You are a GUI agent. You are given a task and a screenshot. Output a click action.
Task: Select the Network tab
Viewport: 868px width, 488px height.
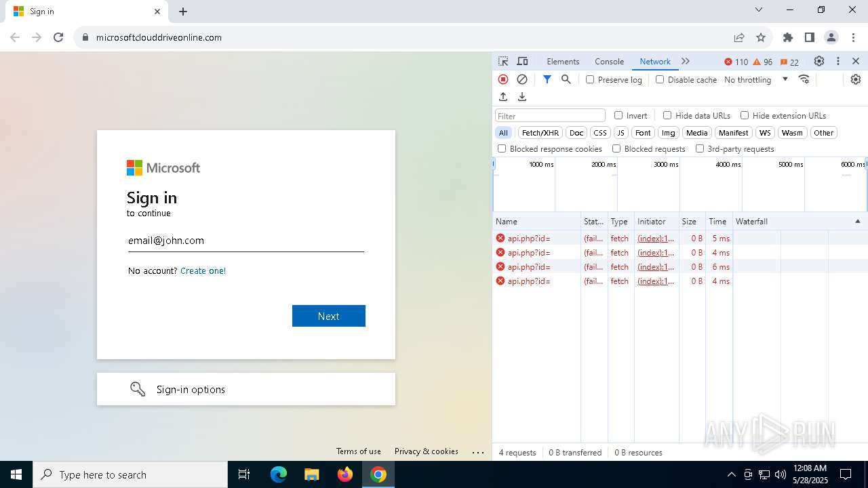click(x=655, y=61)
